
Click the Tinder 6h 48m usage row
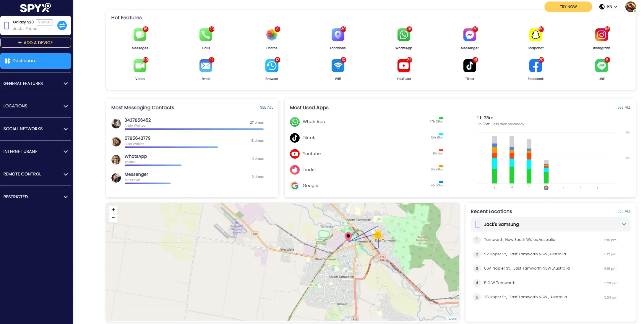[x=366, y=170]
